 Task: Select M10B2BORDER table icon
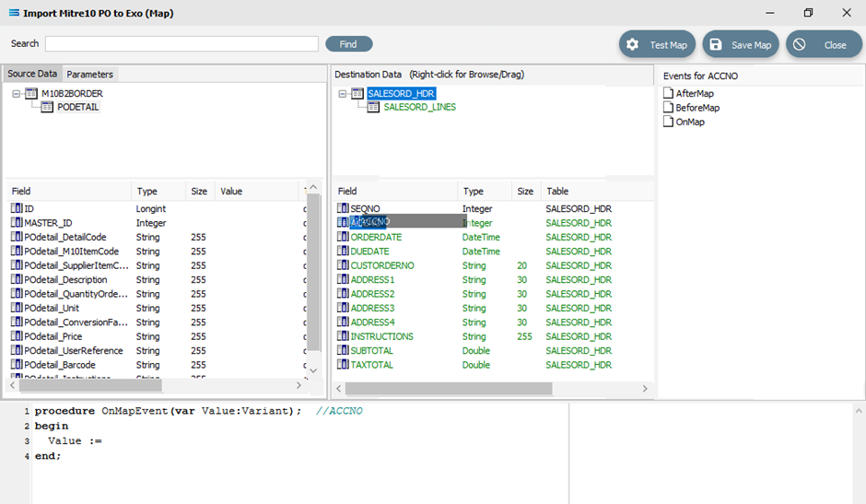(31, 93)
